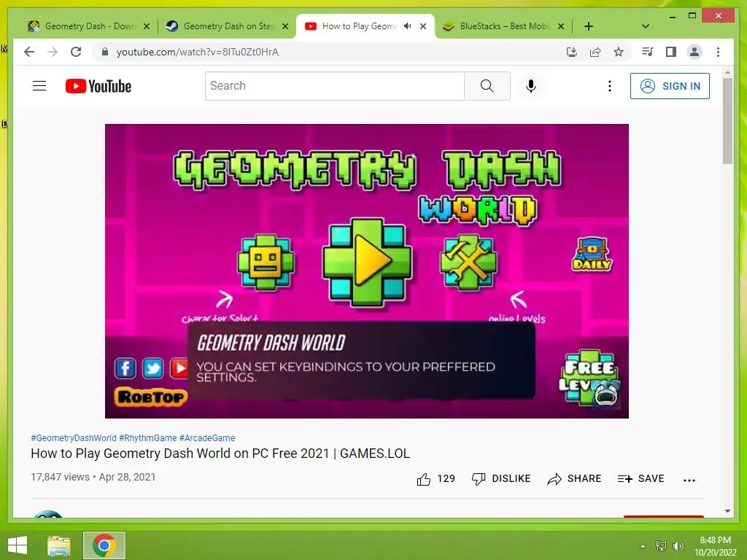The height and width of the screenshot is (560, 747).
Task: Click the DISLIKE button
Action: [x=500, y=478]
